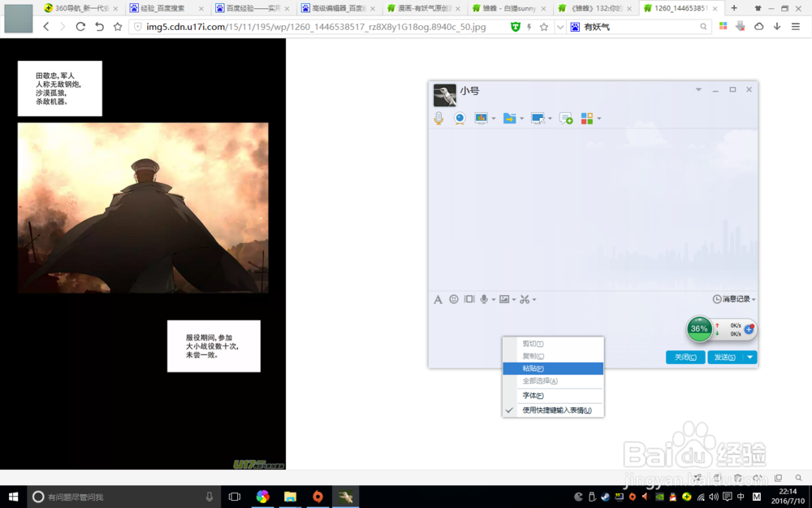Send a window shake nudge

pyautogui.click(x=469, y=299)
